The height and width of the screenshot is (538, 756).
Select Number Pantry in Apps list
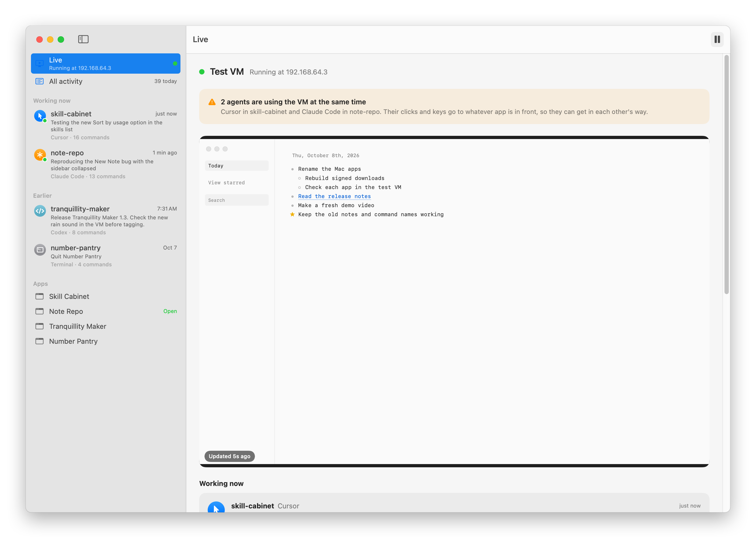[x=106, y=342]
